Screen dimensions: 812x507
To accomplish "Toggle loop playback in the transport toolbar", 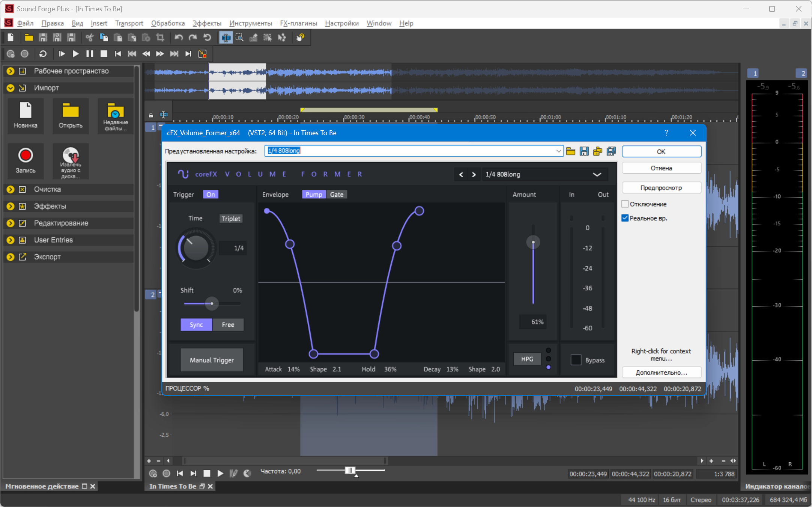I will (43, 54).
